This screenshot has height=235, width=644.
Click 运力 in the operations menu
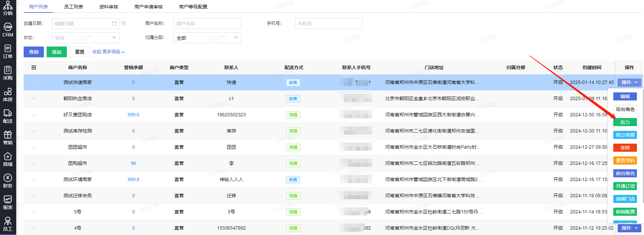[625, 122]
